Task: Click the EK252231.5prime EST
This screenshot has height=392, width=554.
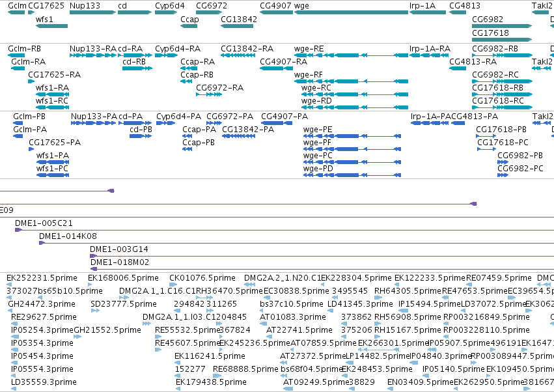Action: pyautogui.click(x=9, y=285)
